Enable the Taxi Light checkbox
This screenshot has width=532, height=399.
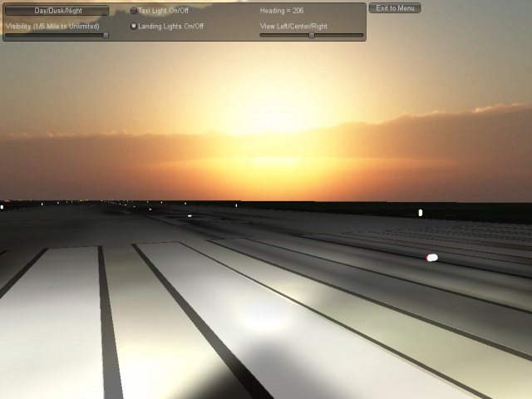pyautogui.click(x=134, y=11)
